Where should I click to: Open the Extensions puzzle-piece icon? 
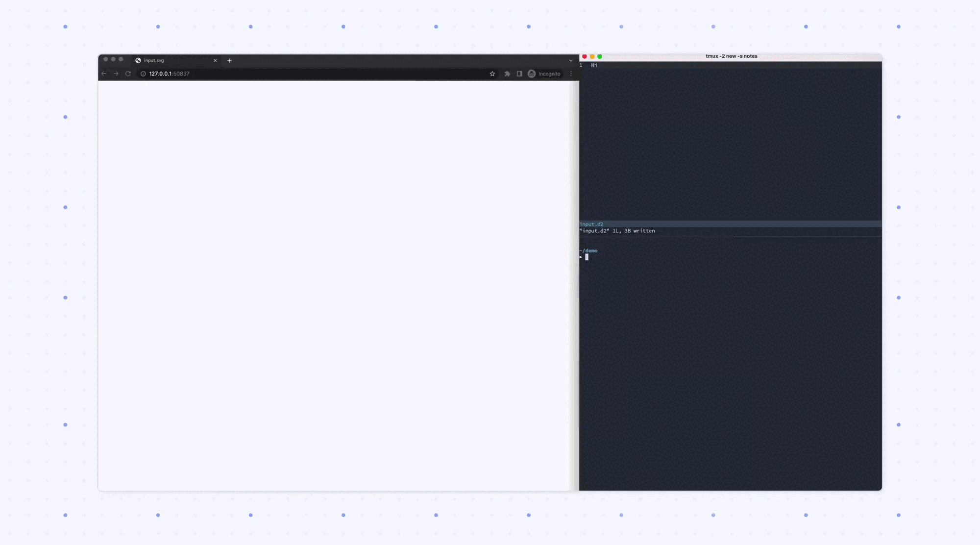point(507,74)
